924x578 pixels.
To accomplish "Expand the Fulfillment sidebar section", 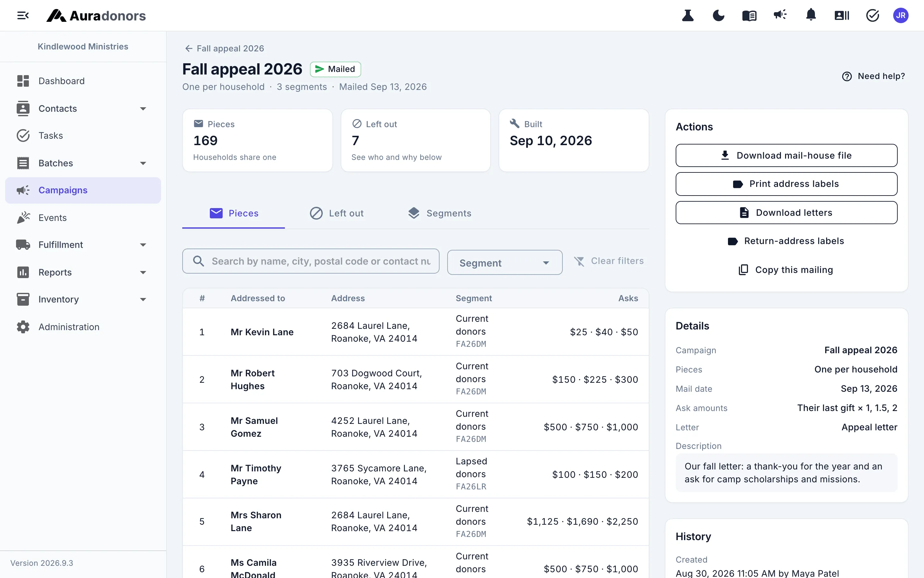I will (83, 245).
